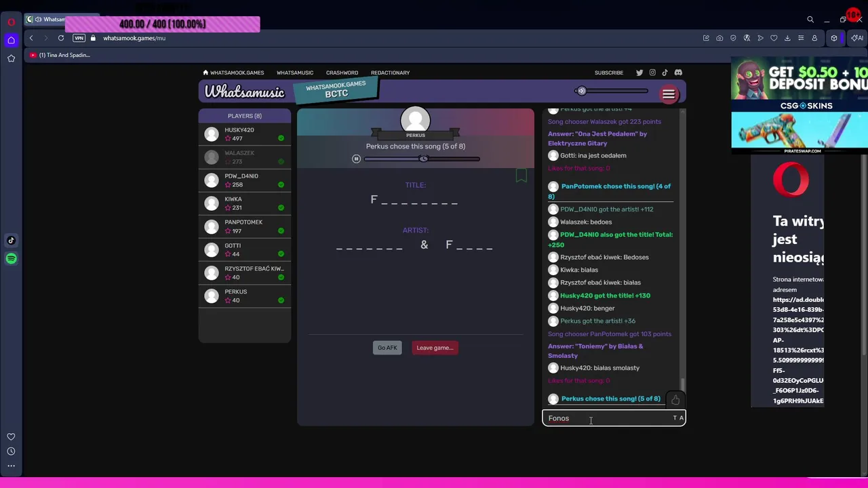Click the PLAYERS (8) header
Screen dimensions: 868x488
coord(245,116)
